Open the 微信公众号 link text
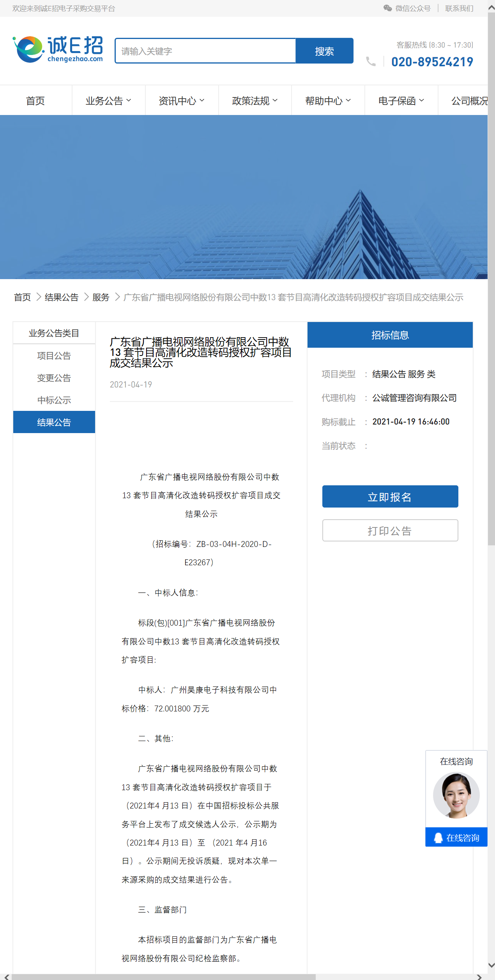Viewport: 495px width, 980px height. [x=413, y=9]
